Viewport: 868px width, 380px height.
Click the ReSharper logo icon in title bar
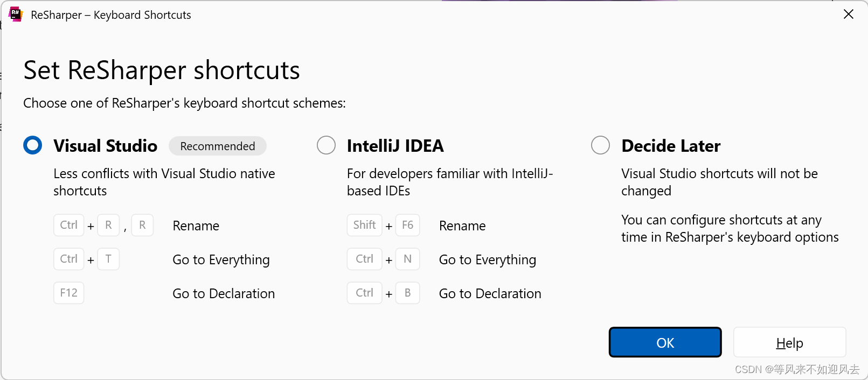coord(16,15)
